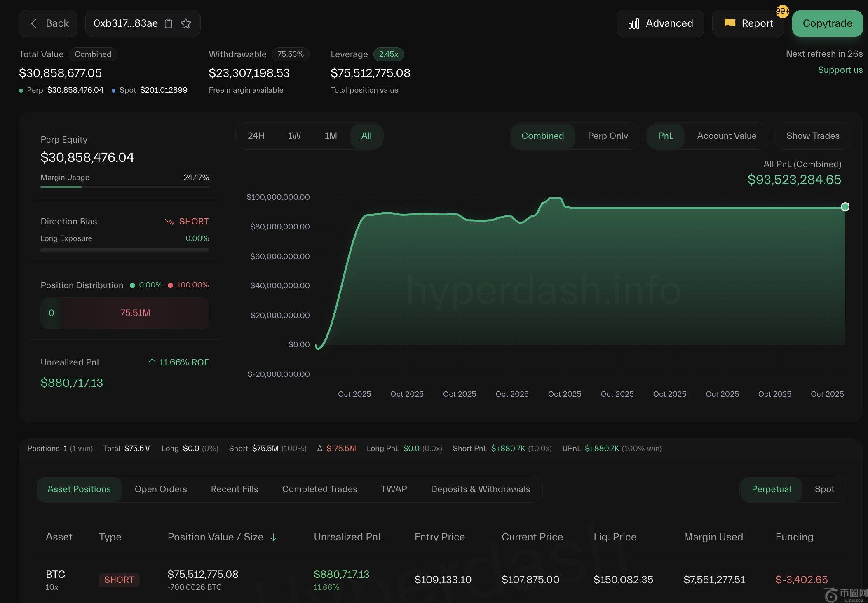The height and width of the screenshot is (603, 868).
Task: Click the Copytrade button
Action: 827,23
